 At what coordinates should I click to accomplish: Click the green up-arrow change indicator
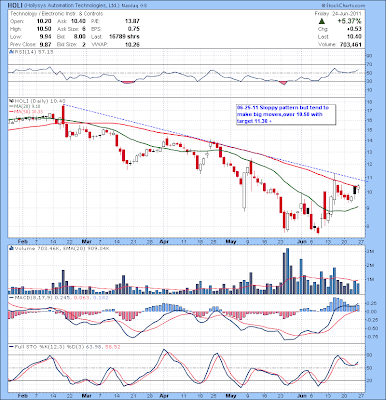321,21
